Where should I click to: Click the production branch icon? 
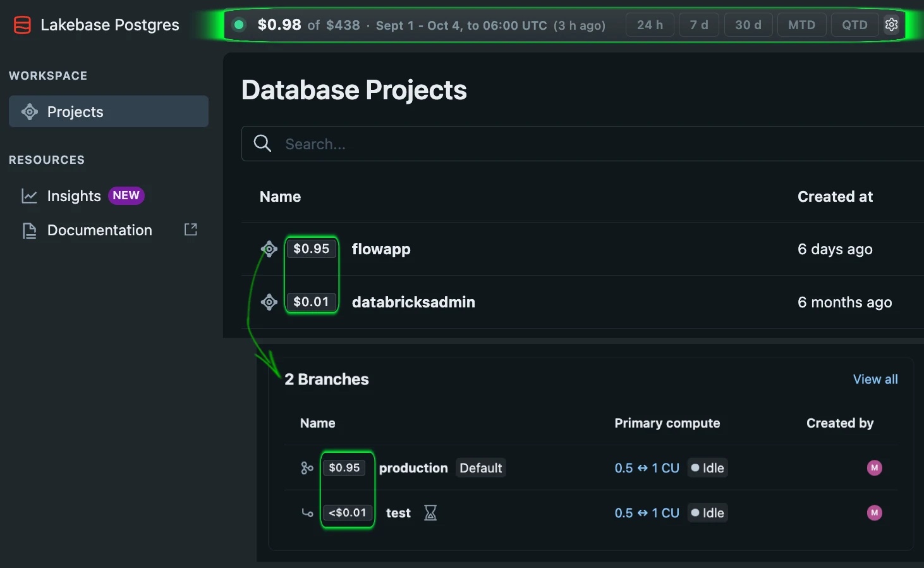tap(307, 468)
